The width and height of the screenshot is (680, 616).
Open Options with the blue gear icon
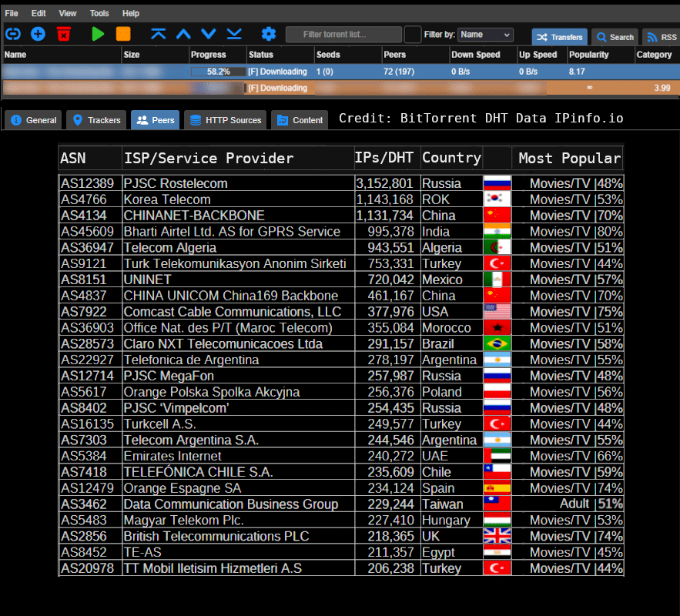point(268,34)
